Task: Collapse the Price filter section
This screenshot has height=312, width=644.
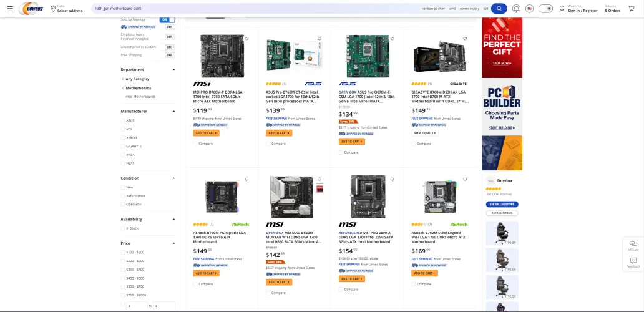Action: 173,243
